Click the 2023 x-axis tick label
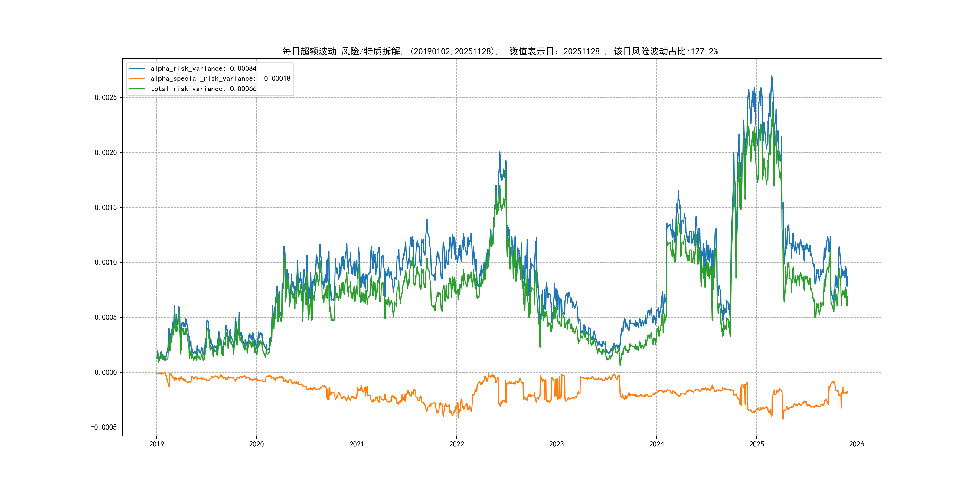 [x=557, y=444]
